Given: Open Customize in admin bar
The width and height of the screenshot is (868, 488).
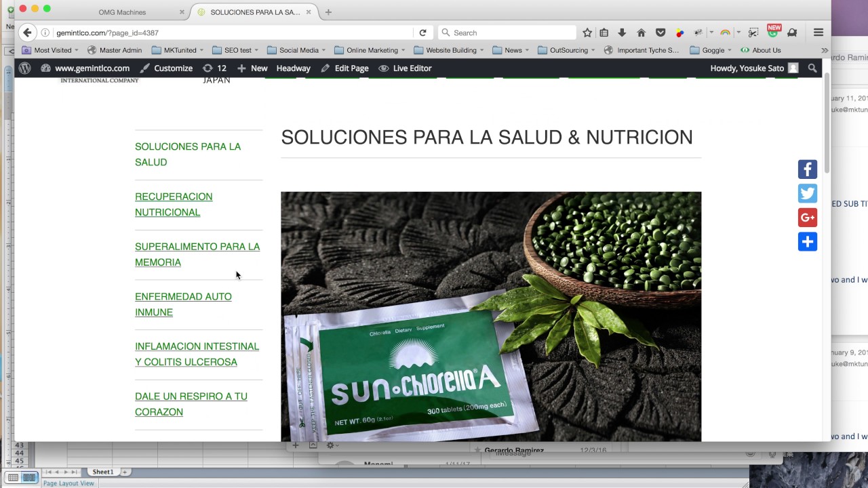Looking at the screenshot, I should point(166,68).
